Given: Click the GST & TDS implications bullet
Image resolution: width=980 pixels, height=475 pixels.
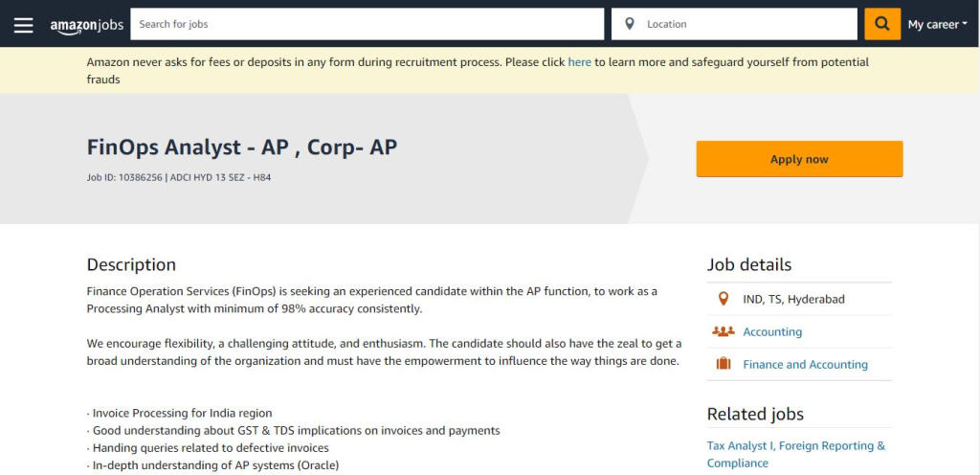Looking at the screenshot, I should (293, 431).
